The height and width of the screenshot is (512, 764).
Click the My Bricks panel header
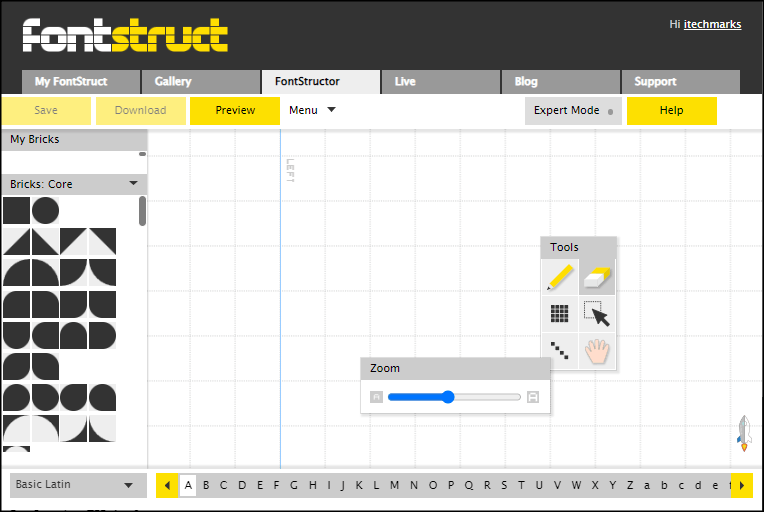[74, 139]
